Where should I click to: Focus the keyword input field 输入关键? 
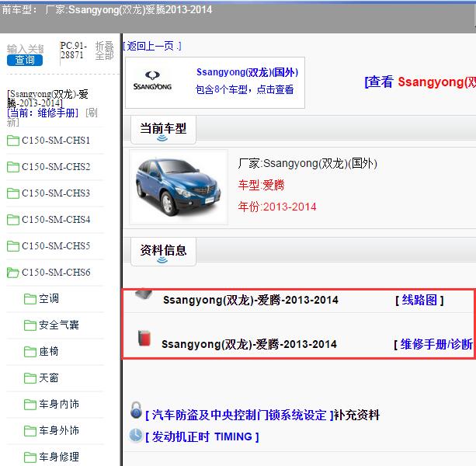click(25, 49)
